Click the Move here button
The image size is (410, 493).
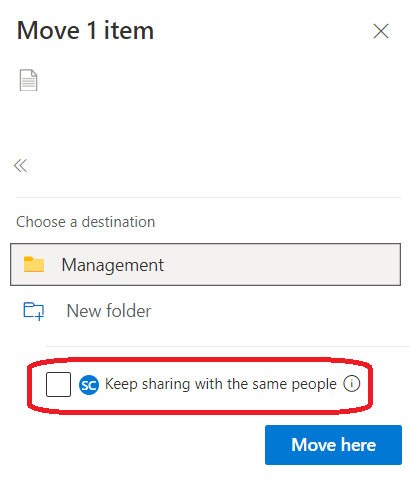pos(333,445)
